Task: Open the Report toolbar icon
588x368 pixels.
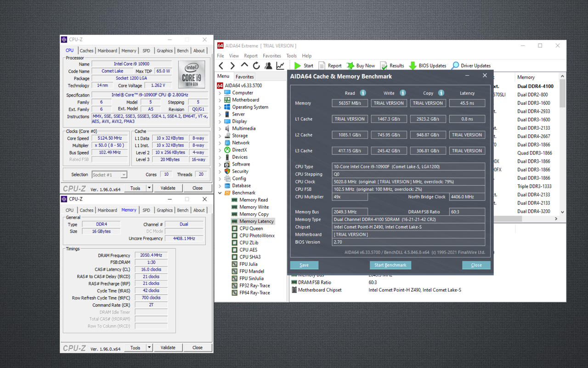Action: pyautogui.click(x=322, y=66)
